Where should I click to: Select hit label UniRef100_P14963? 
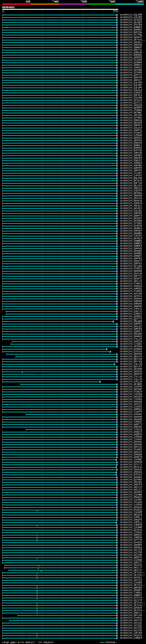tap(131, 450)
